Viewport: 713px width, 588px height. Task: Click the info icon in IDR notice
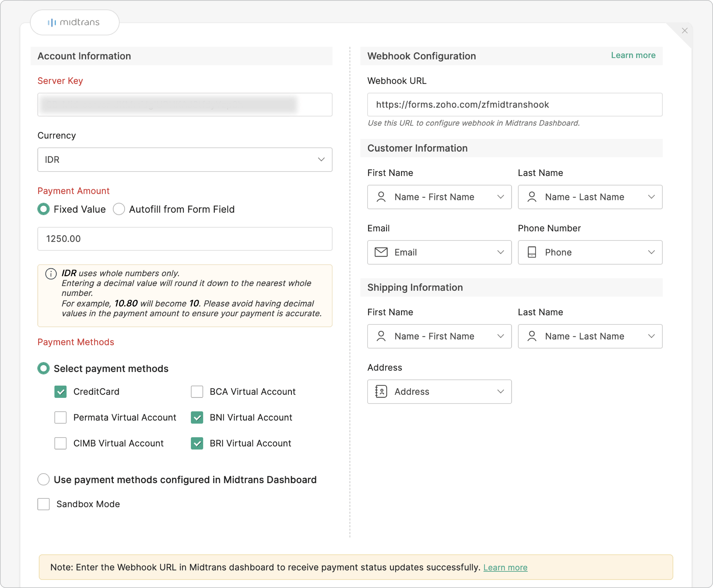tap(51, 274)
